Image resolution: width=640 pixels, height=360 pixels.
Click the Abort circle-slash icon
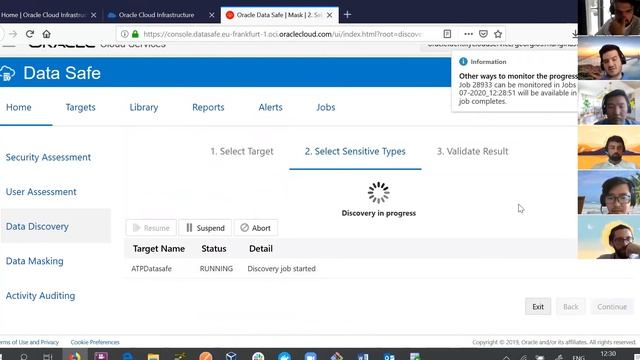(244, 228)
